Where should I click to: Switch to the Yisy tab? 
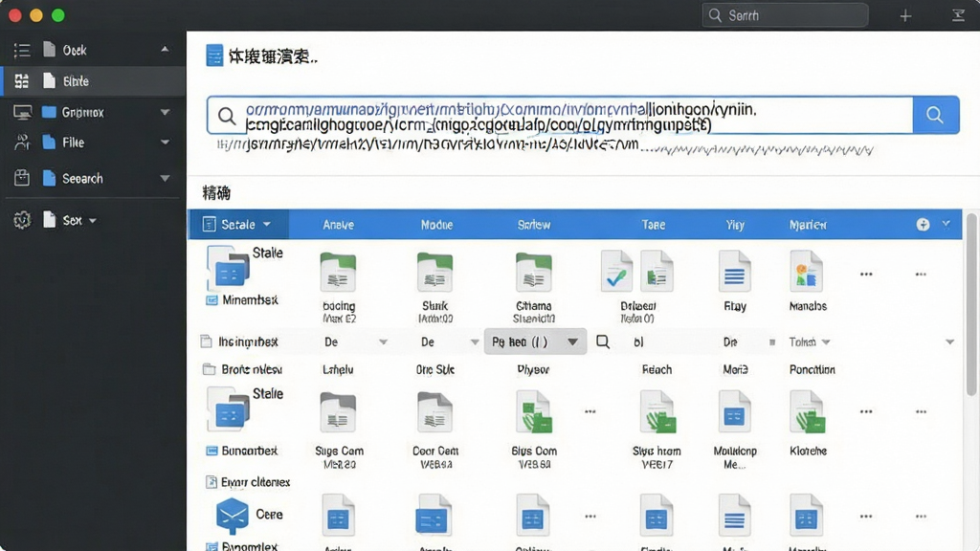pyautogui.click(x=735, y=225)
